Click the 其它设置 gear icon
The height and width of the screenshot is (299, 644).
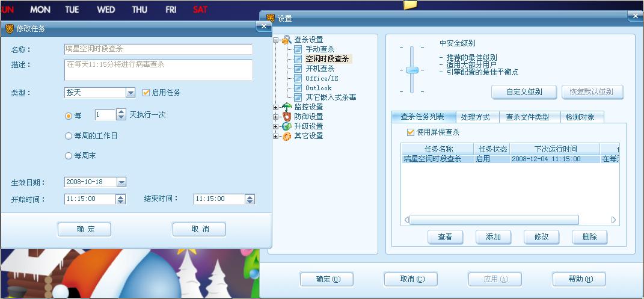pyautogui.click(x=287, y=136)
